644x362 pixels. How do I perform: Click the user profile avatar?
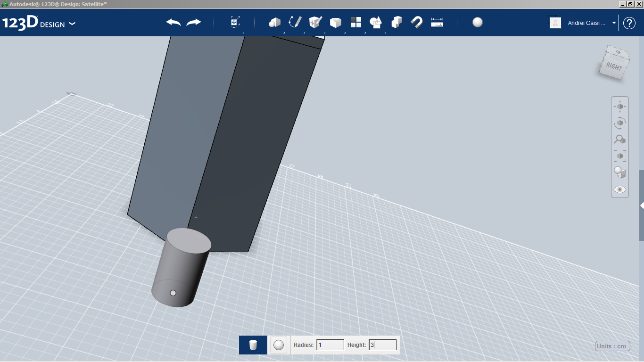(x=555, y=23)
